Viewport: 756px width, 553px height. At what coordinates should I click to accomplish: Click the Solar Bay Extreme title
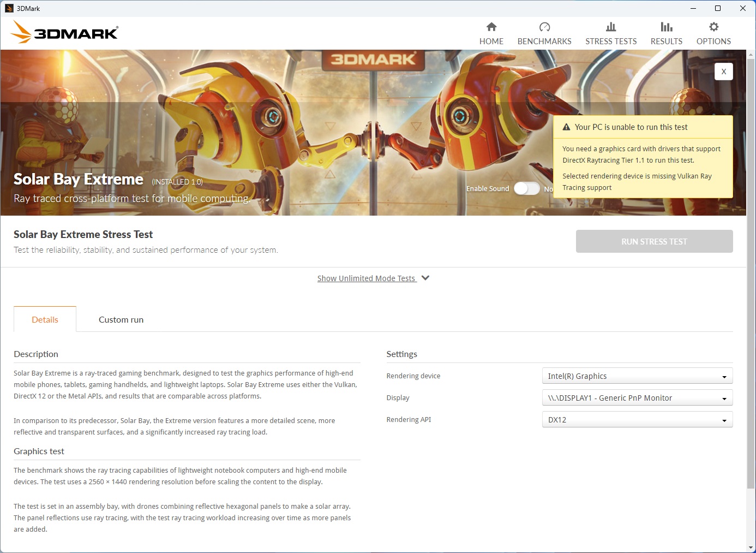point(79,179)
